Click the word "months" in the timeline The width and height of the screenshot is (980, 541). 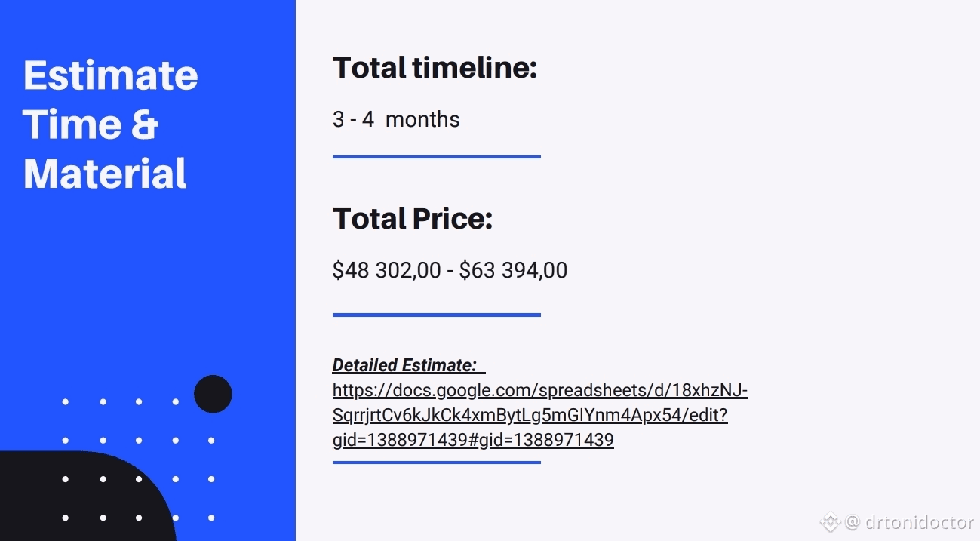click(x=422, y=119)
